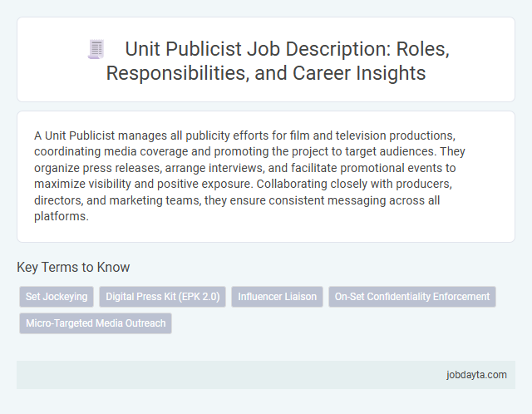Click the Key Terms to Know heading
532x414 pixels.
click(x=73, y=267)
